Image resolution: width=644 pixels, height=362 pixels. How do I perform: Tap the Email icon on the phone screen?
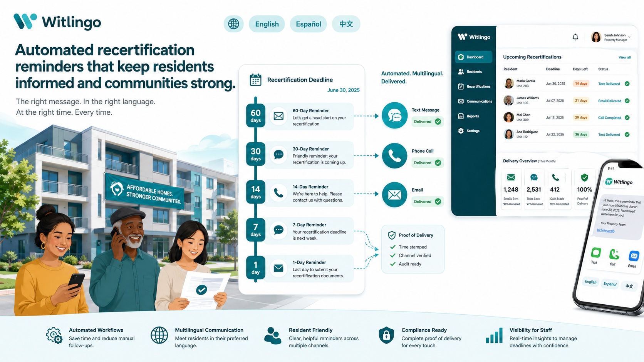click(634, 256)
